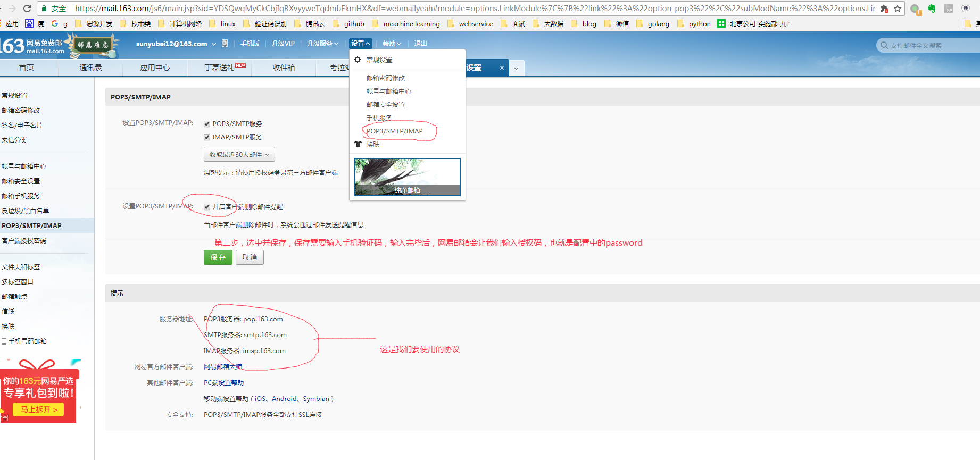Close the 设置 tab
Screen dimensions: 980x460
[502, 68]
